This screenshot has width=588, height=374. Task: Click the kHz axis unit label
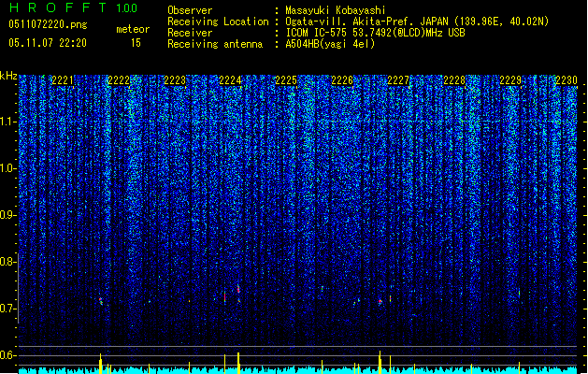point(8,76)
